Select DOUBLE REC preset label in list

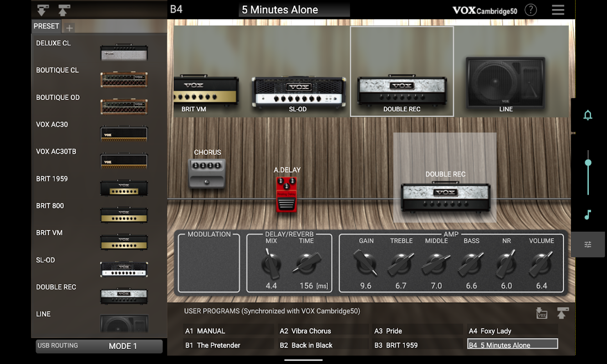click(x=56, y=287)
